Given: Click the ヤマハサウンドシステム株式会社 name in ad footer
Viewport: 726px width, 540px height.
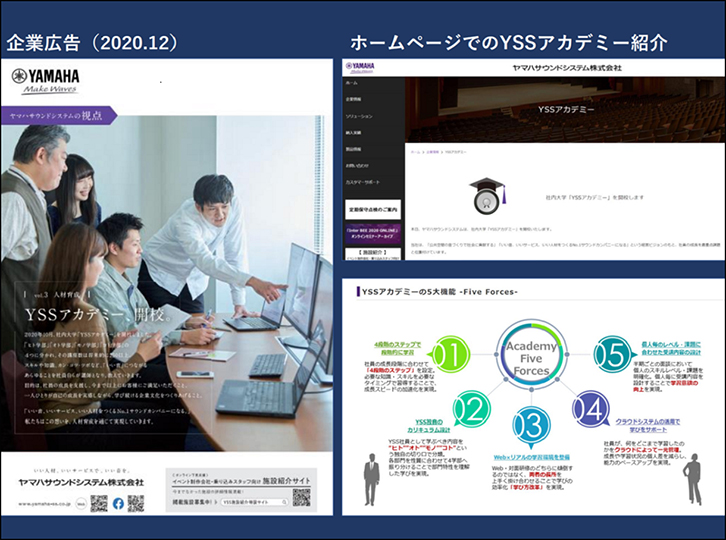Looking at the screenshot, I should 81,482.
